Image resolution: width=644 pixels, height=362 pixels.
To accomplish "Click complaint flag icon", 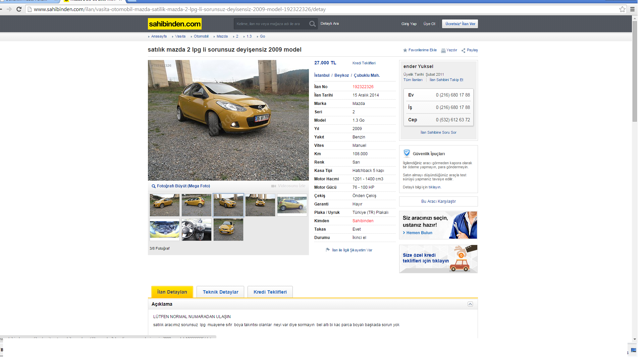I will (328, 250).
